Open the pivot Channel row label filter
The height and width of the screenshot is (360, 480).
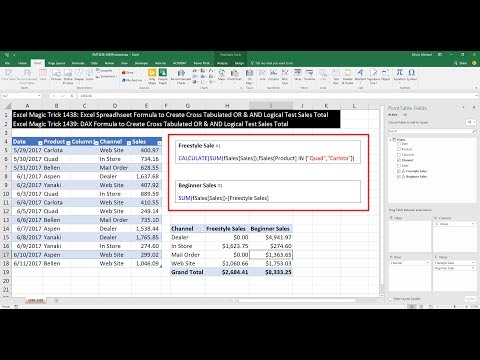(x=202, y=229)
